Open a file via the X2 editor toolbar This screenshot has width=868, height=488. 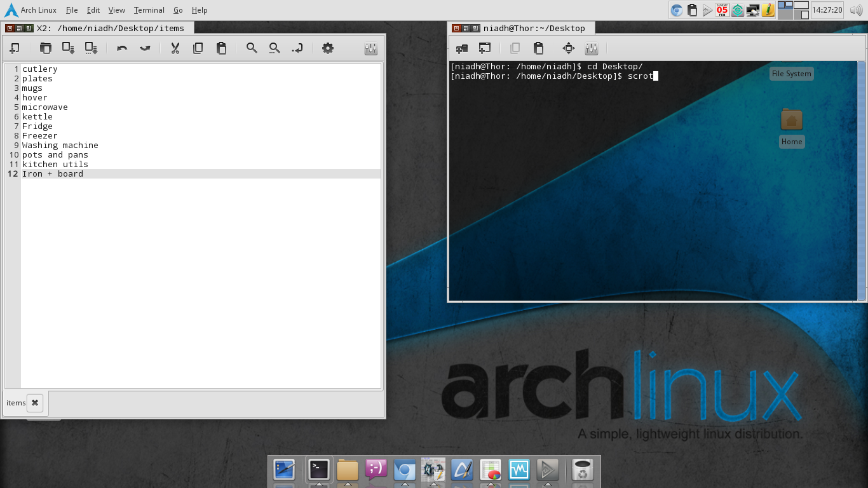tap(45, 48)
